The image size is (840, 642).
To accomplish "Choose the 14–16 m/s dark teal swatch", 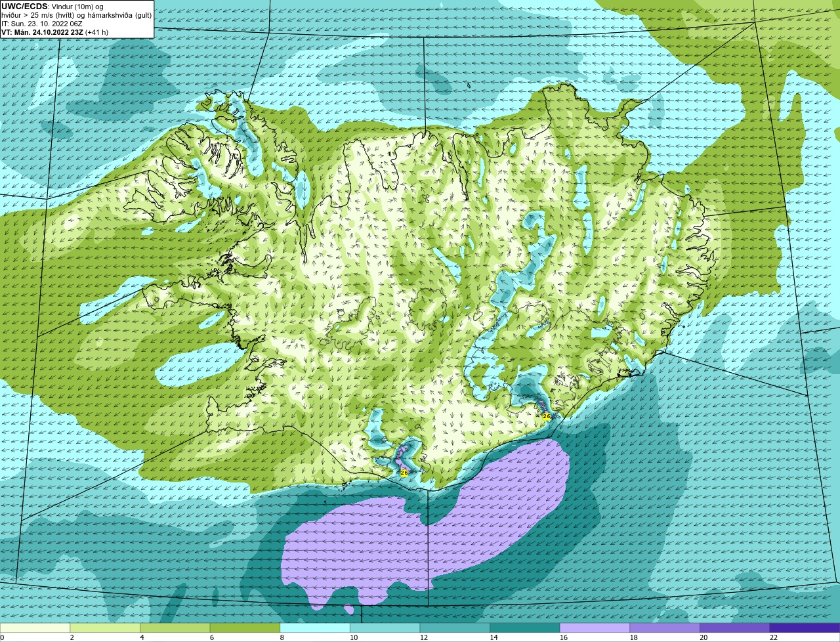I will pyautogui.click(x=525, y=628).
